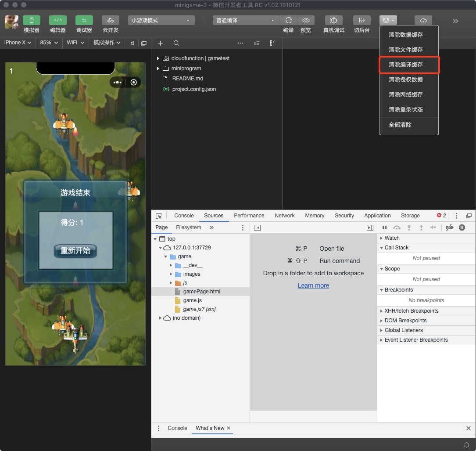
Task: Toggle pause on exceptions
Action: click(462, 227)
